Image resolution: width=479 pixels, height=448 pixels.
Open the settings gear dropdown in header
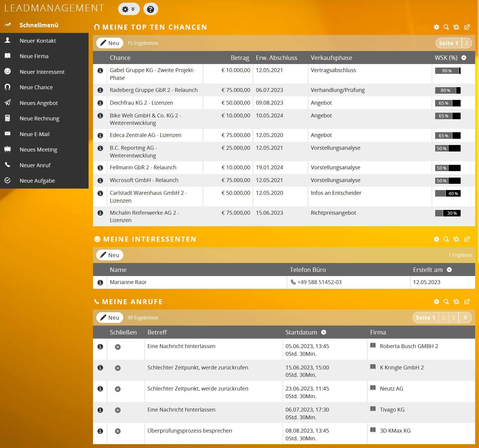pos(129,9)
